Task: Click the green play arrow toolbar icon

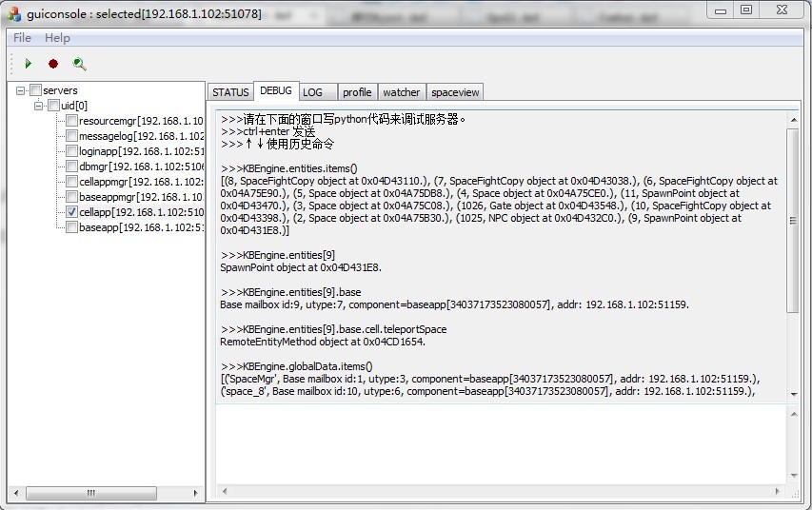Action: click(x=29, y=64)
